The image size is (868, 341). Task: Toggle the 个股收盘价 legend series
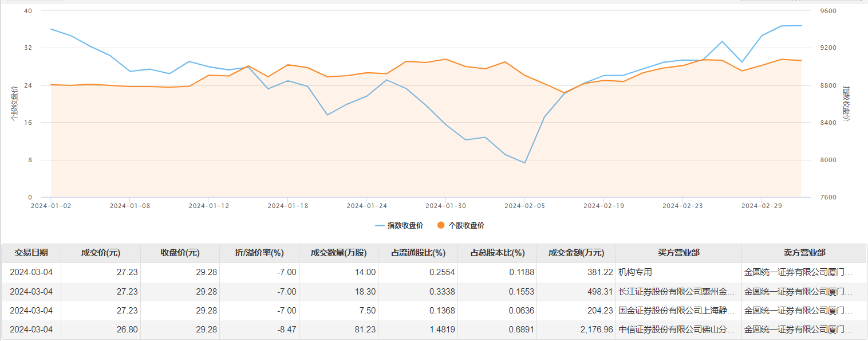coord(460,226)
